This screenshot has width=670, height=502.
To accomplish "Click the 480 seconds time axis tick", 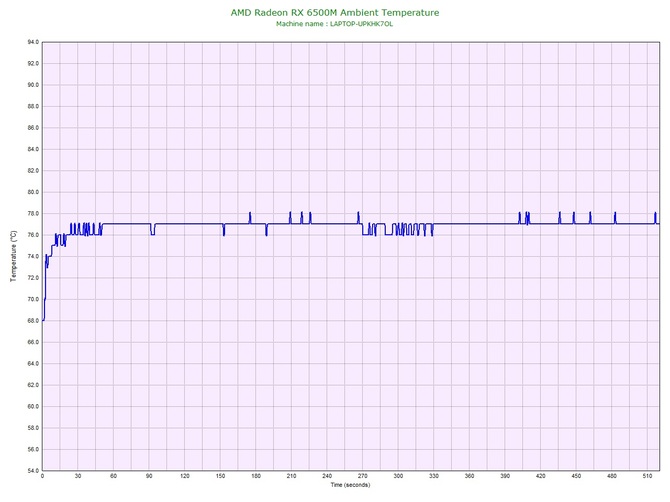I will pos(612,476).
